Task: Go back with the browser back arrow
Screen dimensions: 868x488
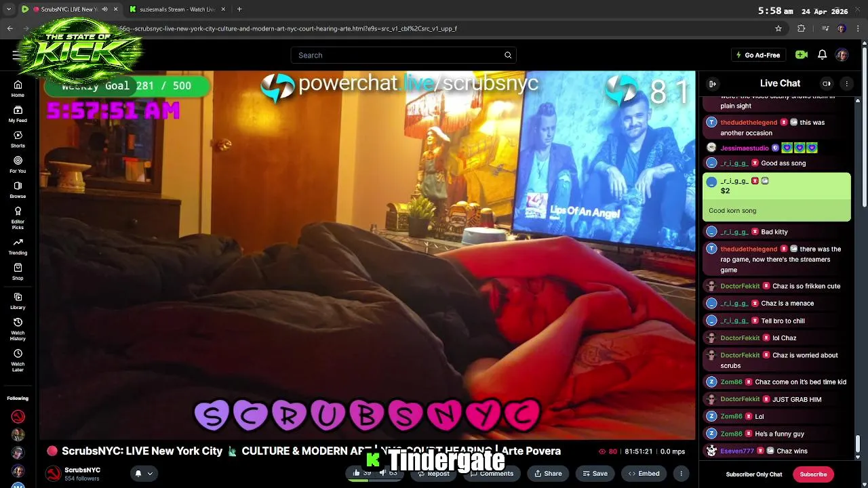Action: point(9,28)
